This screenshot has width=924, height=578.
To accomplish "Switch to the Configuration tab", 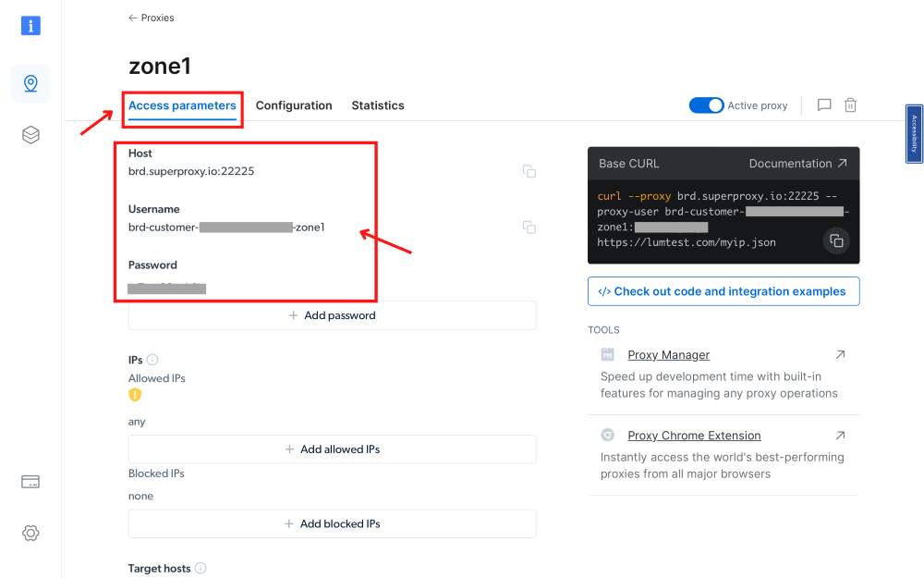I will (x=294, y=105).
